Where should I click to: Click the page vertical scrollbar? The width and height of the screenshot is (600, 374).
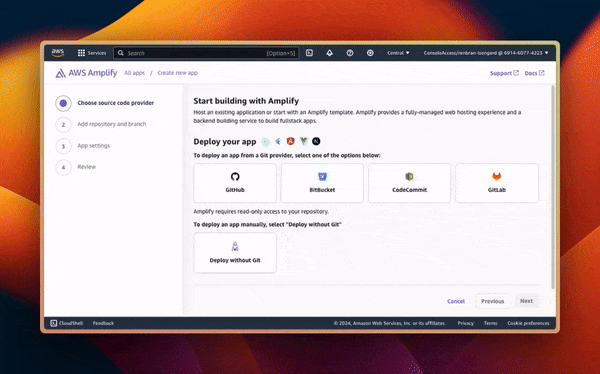coord(553,187)
